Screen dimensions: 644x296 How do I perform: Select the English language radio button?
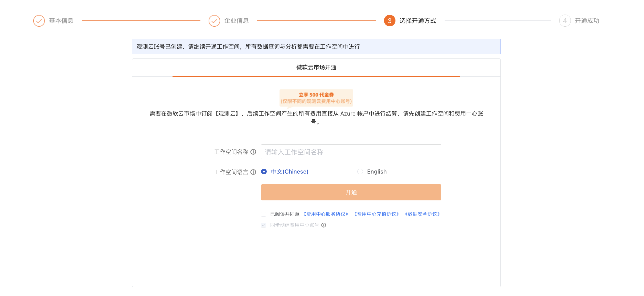point(360,172)
